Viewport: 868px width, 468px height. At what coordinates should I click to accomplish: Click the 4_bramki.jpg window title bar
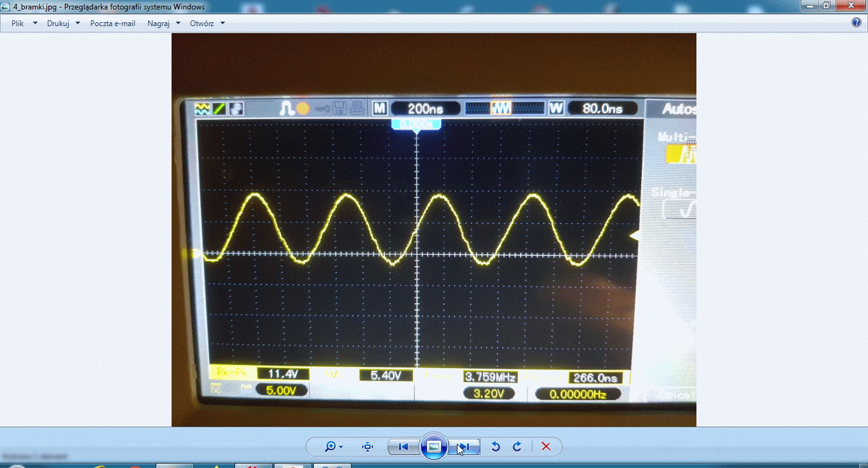click(381, 5)
